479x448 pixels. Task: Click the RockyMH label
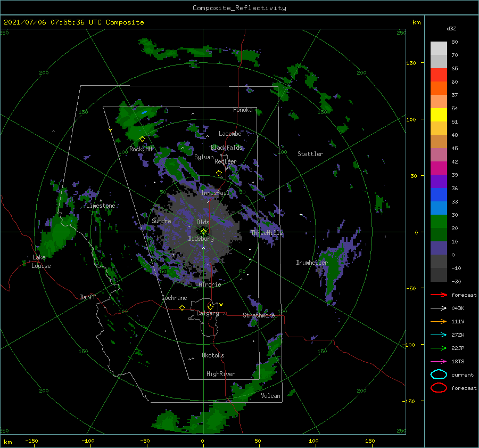(x=141, y=149)
